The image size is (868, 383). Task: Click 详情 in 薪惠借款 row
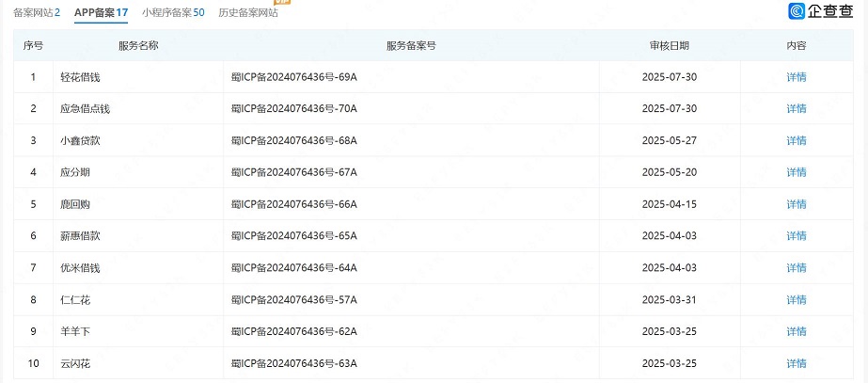[x=797, y=236]
